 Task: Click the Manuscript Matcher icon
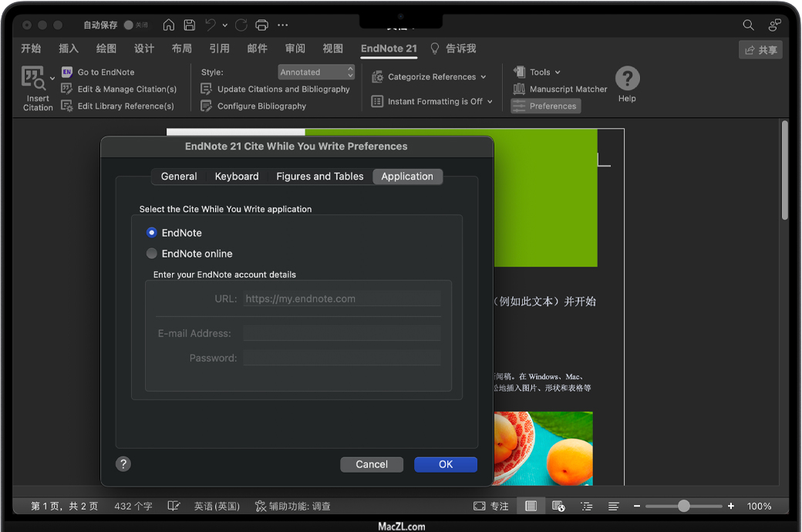click(519, 89)
